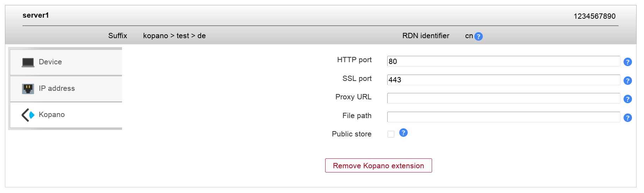
Task: Show help for the HTTP port field
Action: pyautogui.click(x=627, y=62)
